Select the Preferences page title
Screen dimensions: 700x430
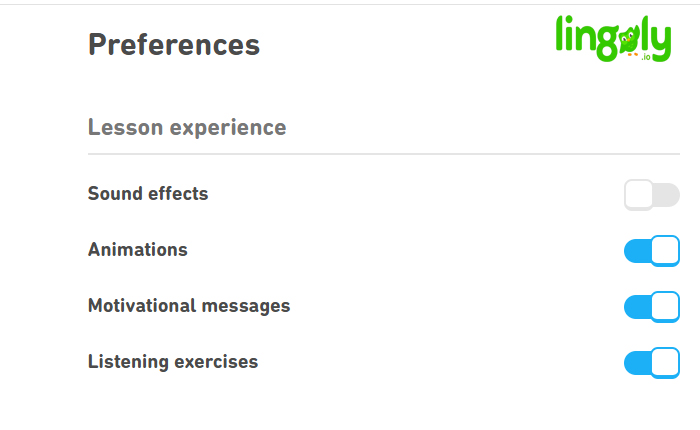tap(174, 45)
